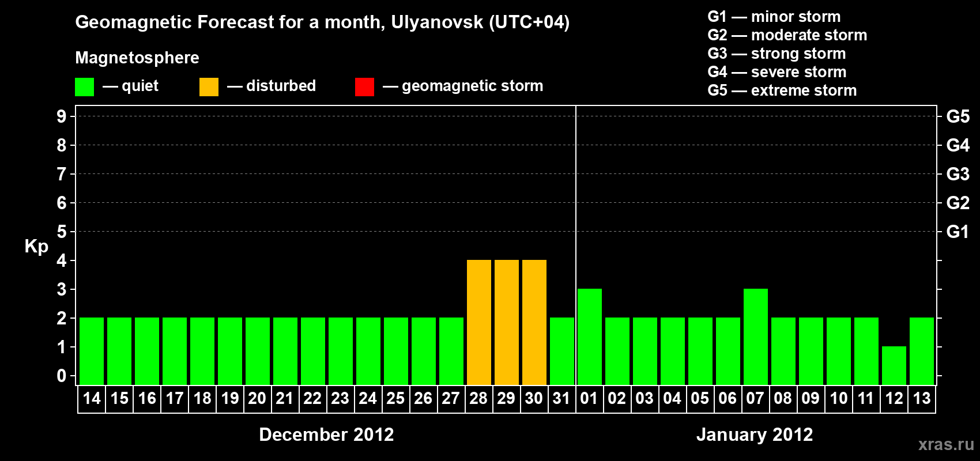Select the orange bar for December 29
980x461 pixels.
click(507, 322)
